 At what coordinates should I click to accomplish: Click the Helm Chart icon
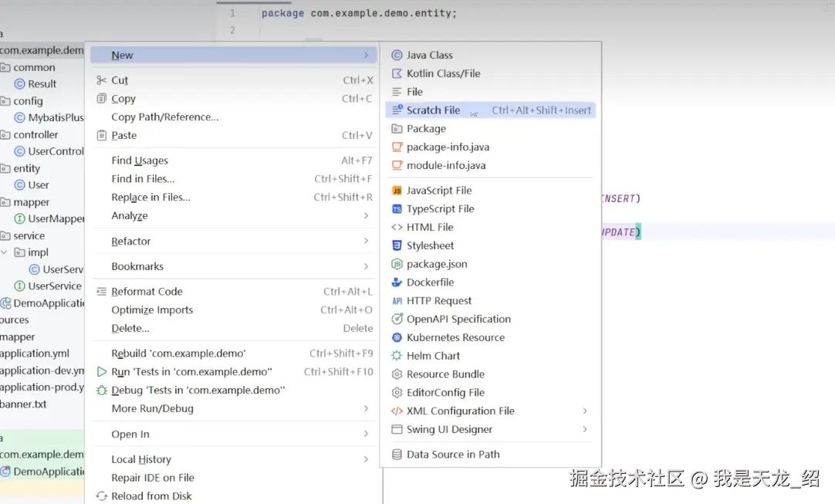[x=397, y=356]
